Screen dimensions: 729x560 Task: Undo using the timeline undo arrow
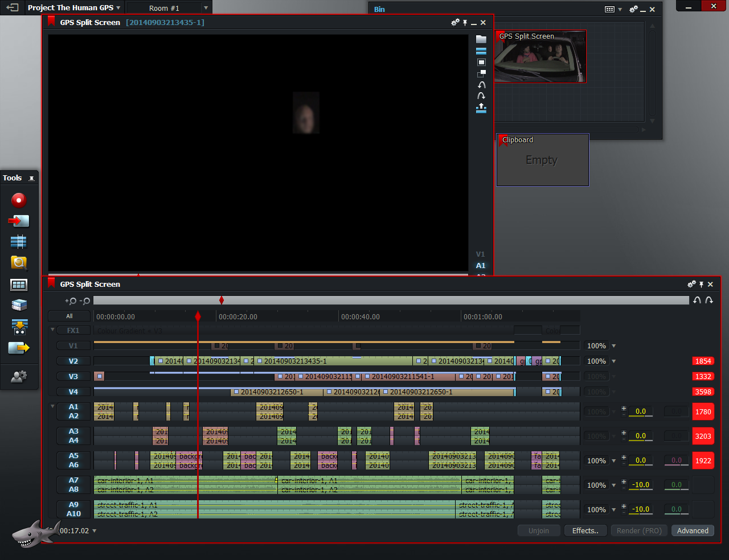[x=697, y=300]
